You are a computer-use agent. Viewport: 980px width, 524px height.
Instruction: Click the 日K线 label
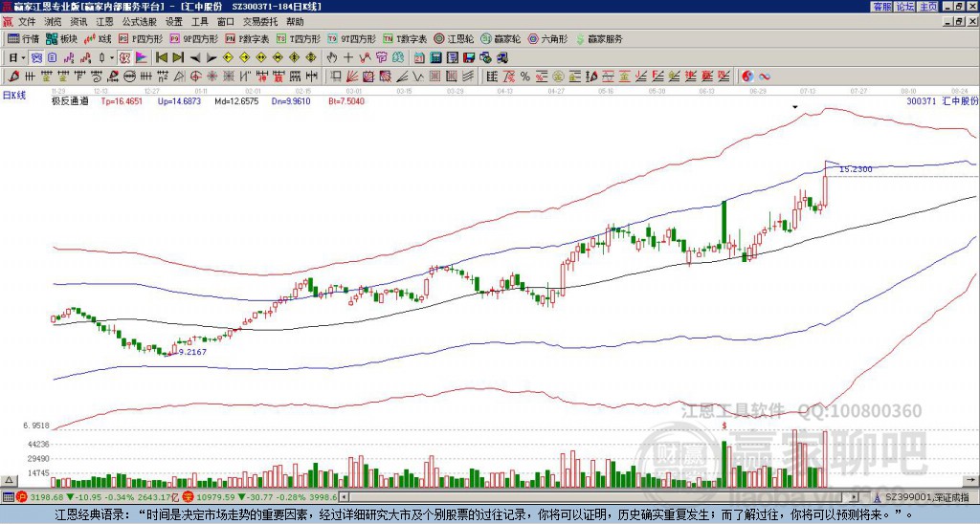(14, 95)
